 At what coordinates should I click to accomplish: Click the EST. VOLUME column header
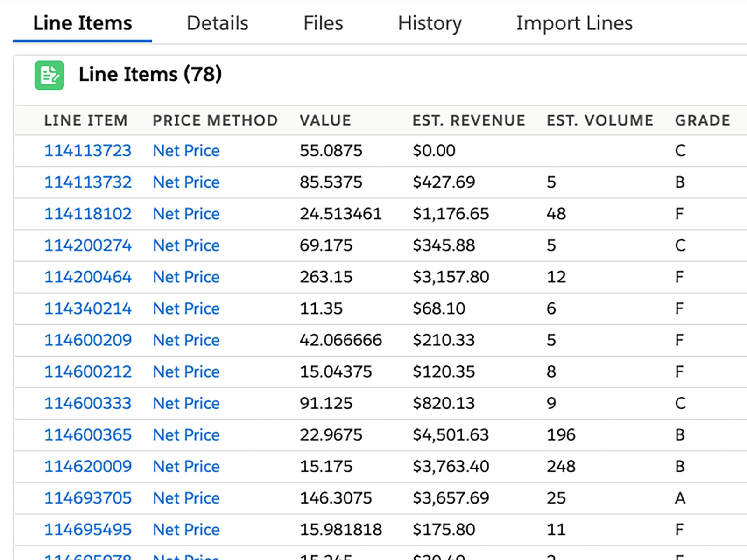tap(600, 120)
